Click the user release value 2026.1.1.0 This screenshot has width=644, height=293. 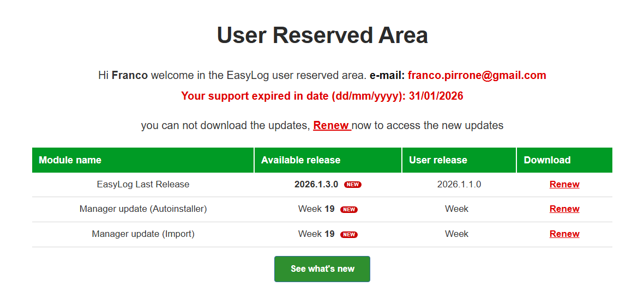pos(459,184)
